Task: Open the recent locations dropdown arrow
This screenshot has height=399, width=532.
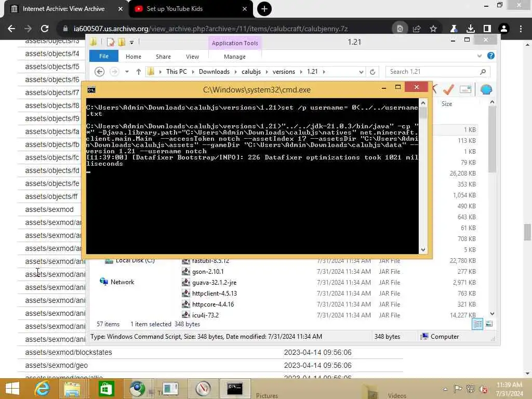Action: 127,72
